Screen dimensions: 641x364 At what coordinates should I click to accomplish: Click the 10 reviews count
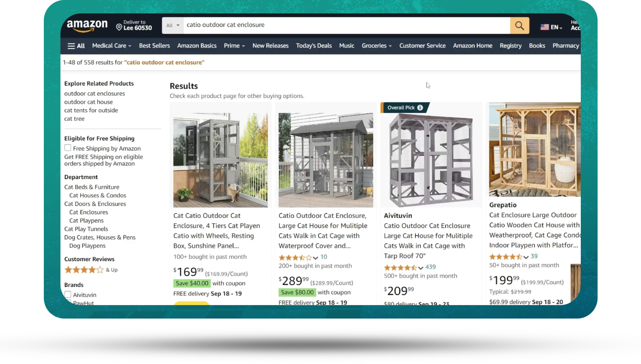click(x=324, y=257)
